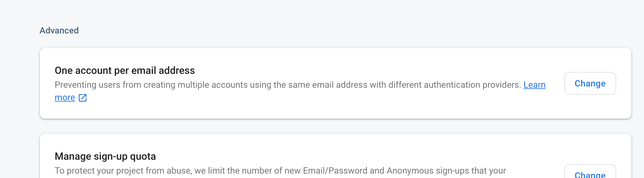The image size is (644, 178).
Task: Click Change for One account per email address
Action: 590,84
